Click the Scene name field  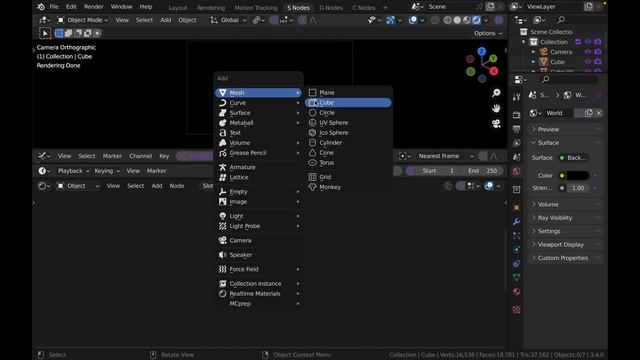coord(450,7)
